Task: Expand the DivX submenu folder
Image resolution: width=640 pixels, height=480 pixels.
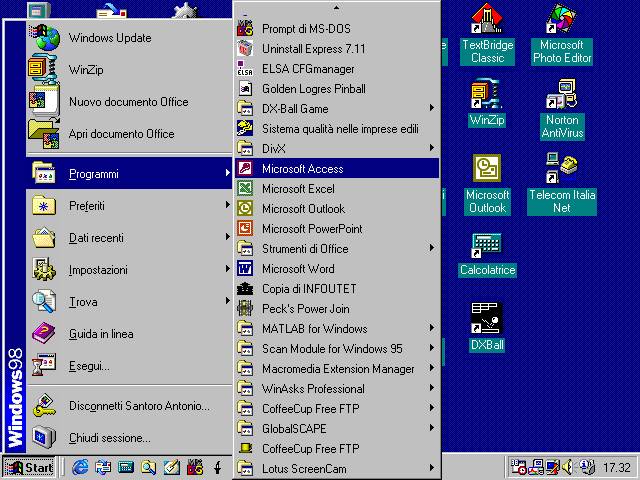Action: pos(337,149)
